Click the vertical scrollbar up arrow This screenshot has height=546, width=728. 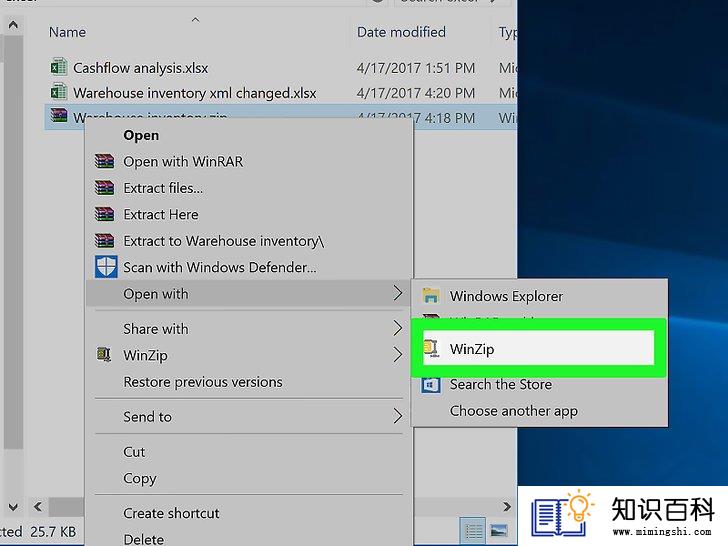[x=13, y=25]
